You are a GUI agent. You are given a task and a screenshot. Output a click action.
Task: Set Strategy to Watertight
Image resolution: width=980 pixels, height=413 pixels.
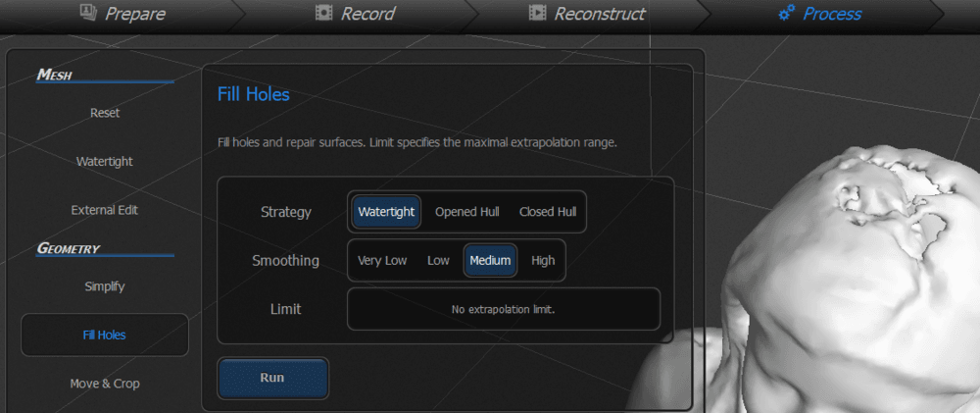386,212
